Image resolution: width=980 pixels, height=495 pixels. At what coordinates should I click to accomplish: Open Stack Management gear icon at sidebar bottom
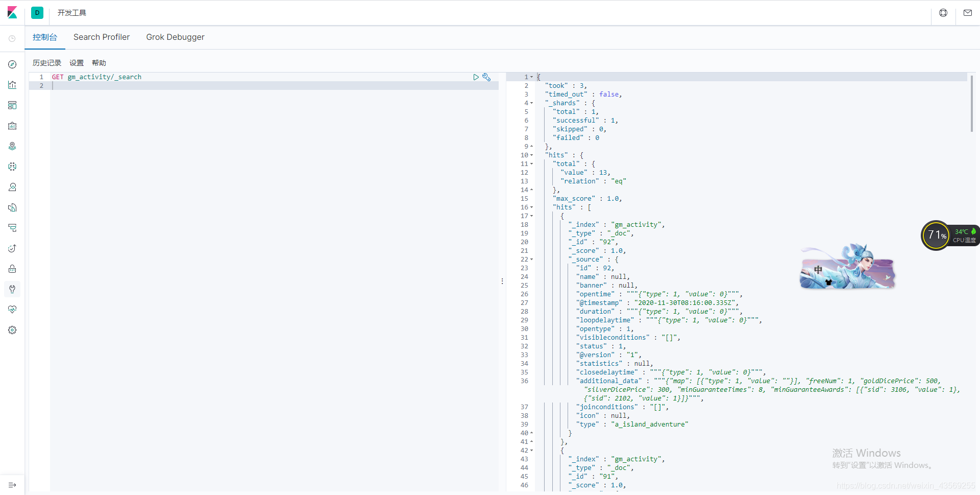pyautogui.click(x=12, y=329)
